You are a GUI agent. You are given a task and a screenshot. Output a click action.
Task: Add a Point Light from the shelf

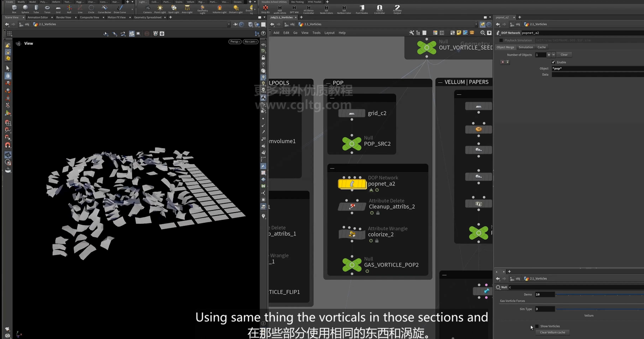point(160,9)
